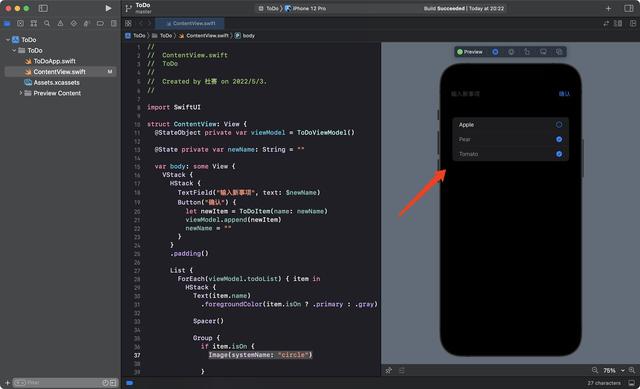Preview on device button
The height and width of the screenshot is (389, 640).
point(559,52)
